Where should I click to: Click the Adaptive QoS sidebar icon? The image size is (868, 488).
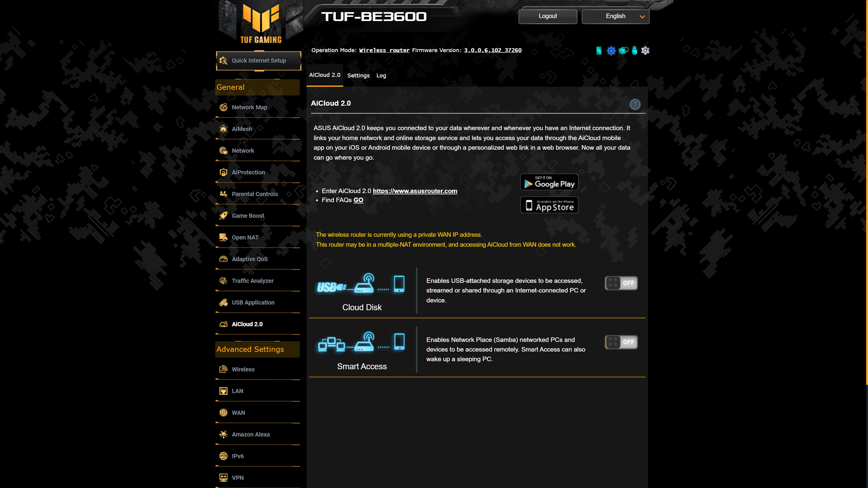pyautogui.click(x=224, y=258)
